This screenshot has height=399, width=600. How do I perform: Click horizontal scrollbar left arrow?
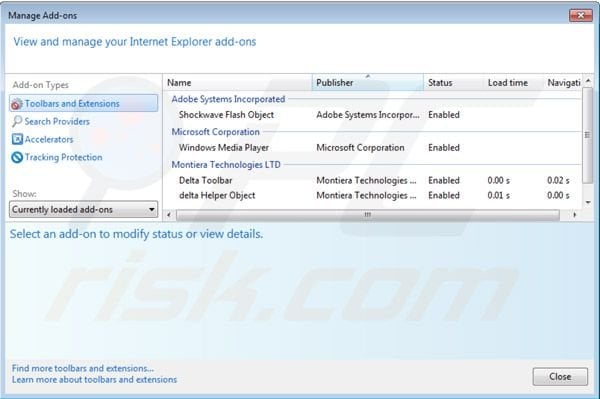tap(169, 215)
